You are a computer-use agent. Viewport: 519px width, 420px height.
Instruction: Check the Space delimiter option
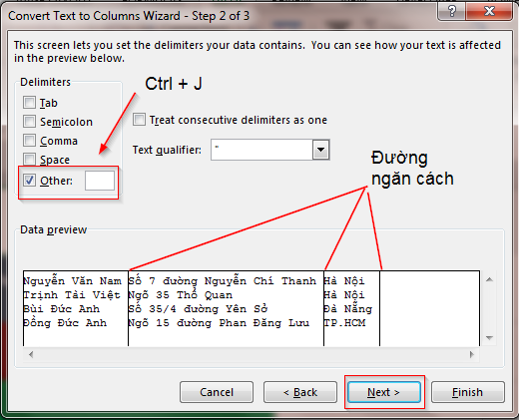coord(29,160)
